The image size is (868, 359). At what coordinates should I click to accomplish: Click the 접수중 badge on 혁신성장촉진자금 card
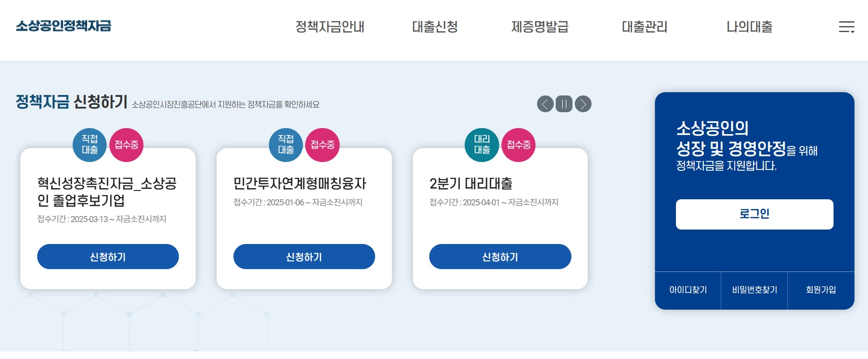126,145
